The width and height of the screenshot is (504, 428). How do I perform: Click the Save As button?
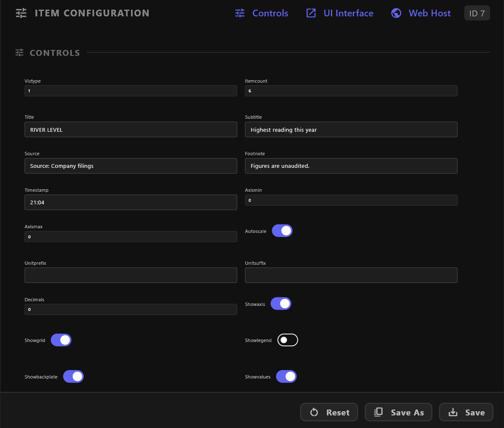pos(399,412)
